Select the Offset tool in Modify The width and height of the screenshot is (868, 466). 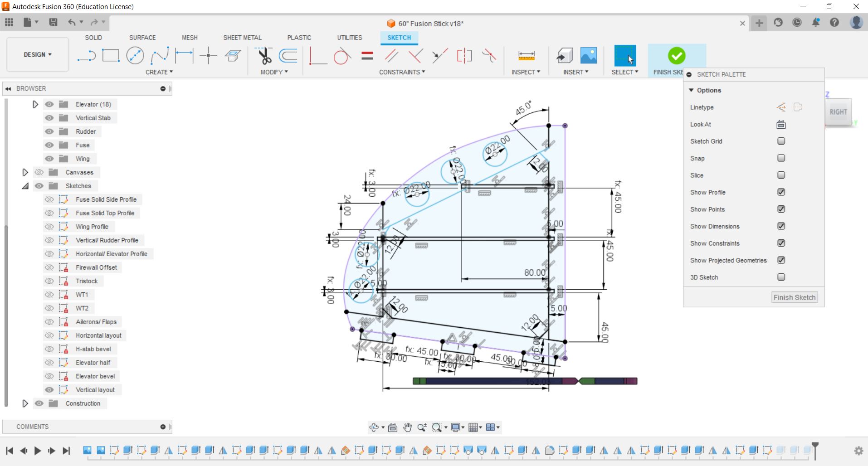point(288,56)
